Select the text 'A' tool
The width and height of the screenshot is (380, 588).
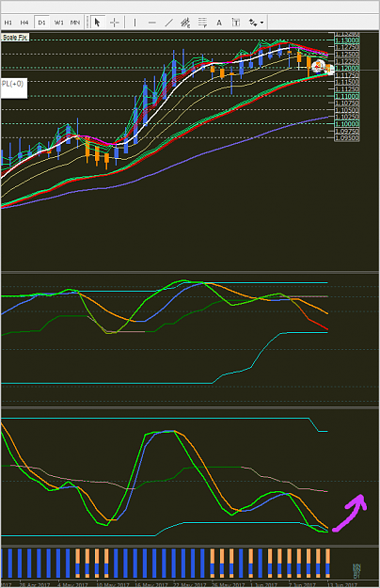pyautogui.click(x=219, y=23)
